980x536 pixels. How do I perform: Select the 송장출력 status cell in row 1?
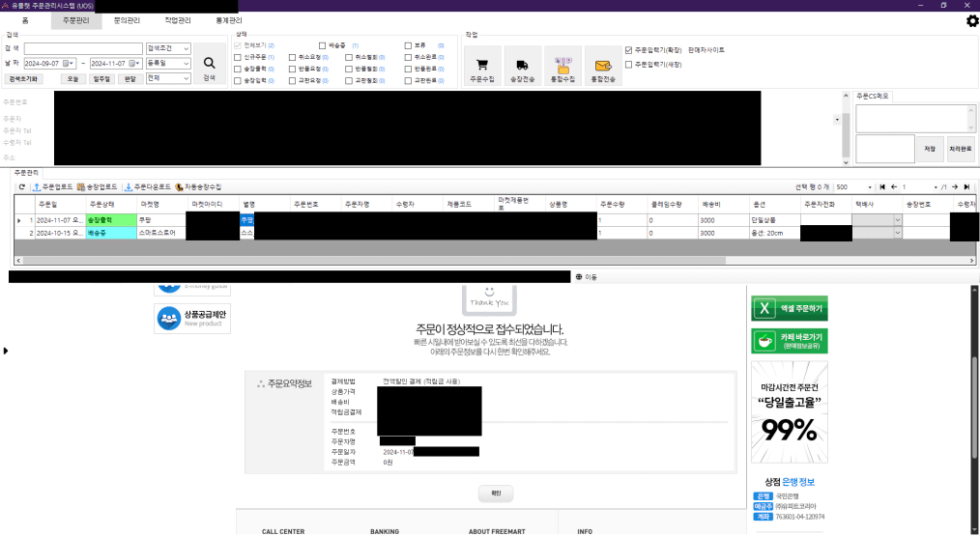(x=111, y=220)
